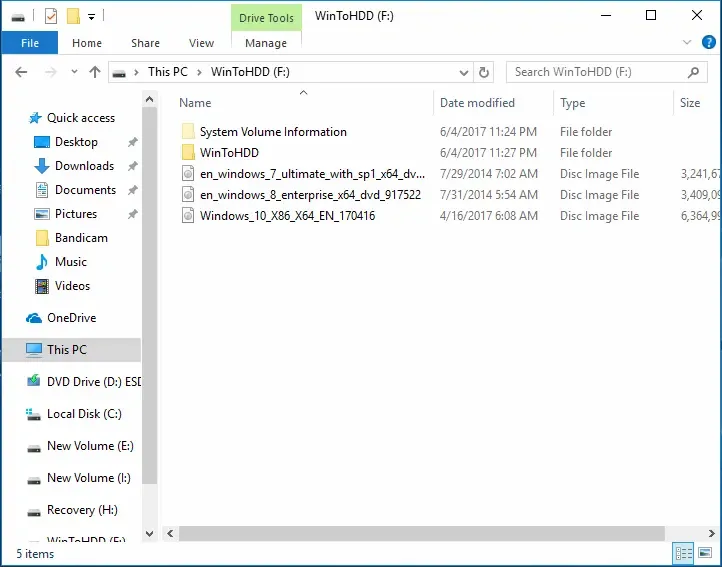Go forward with the forward arrow
This screenshot has height=567, width=722.
pyautogui.click(x=51, y=72)
